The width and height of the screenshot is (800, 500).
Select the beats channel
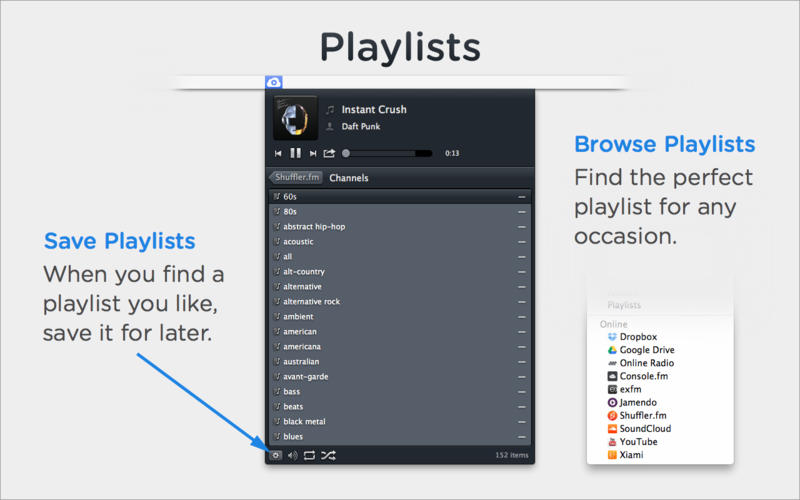[x=400, y=407]
